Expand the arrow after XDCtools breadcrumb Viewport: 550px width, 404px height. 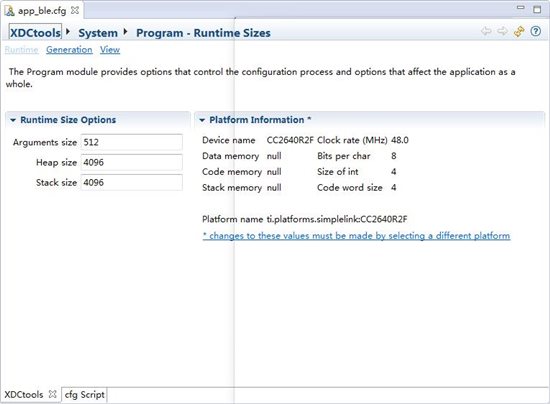click(x=68, y=32)
